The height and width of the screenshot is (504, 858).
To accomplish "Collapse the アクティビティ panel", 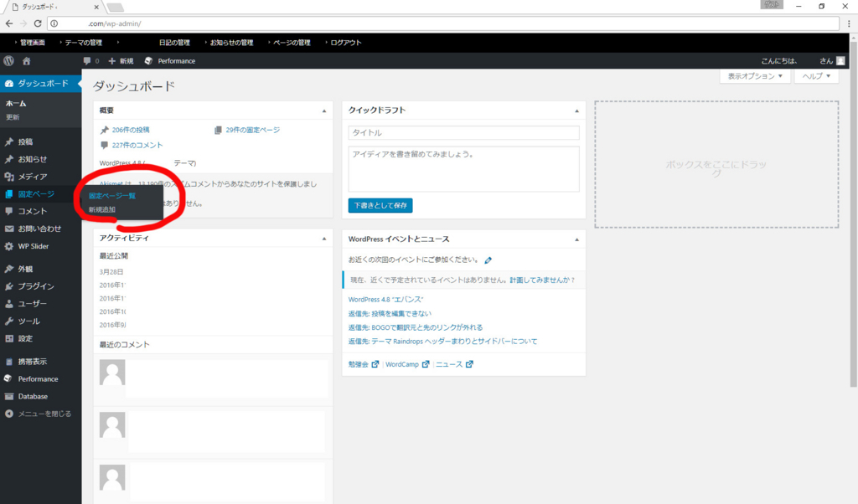I will click(x=324, y=239).
